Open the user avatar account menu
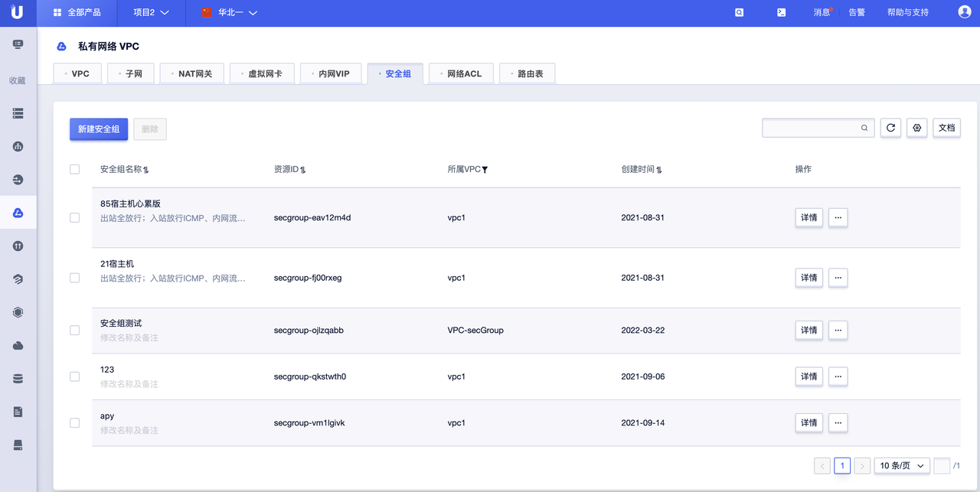The image size is (980, 492). click(x=963, y=11)
